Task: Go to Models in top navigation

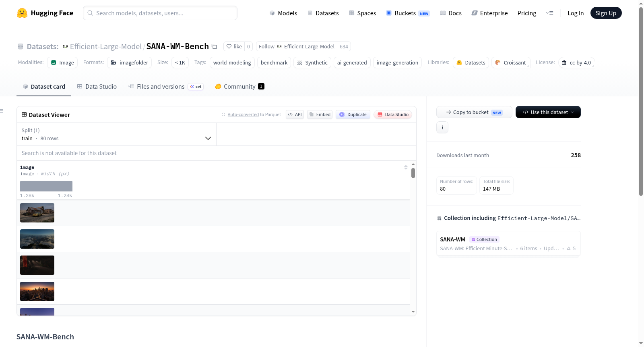Action: tap(283, 13)
